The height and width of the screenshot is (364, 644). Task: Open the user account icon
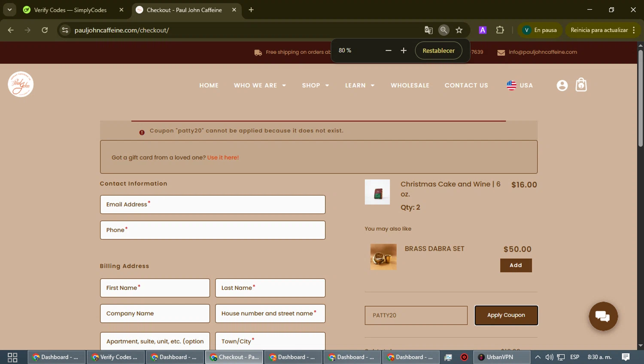coord(562,86)
